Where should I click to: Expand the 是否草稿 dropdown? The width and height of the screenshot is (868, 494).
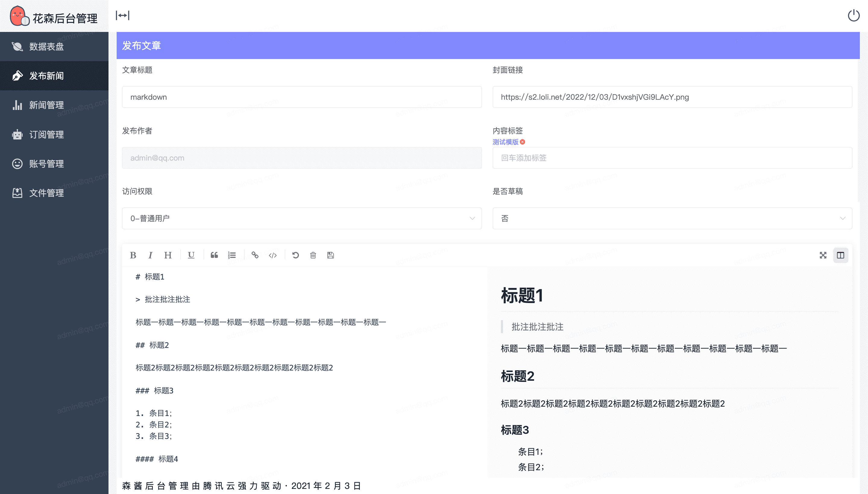(x=672, y=218)
